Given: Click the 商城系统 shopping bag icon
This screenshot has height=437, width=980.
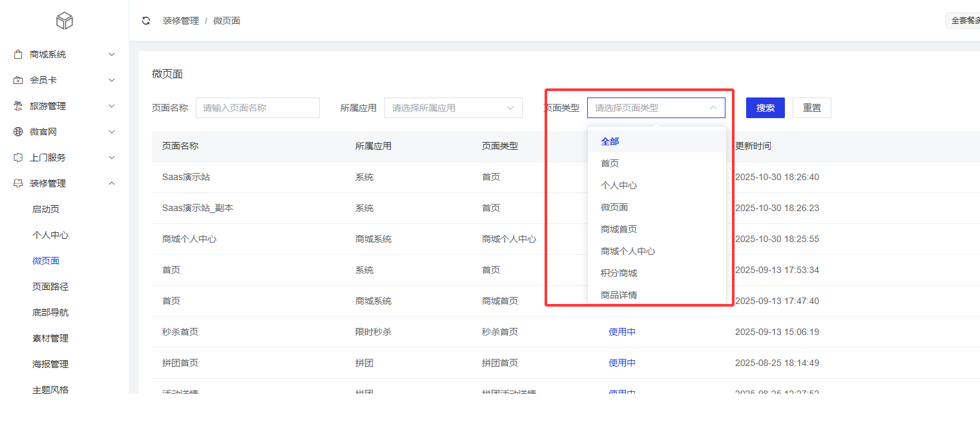Looking at the screenshot, I should (x=18, y=54).
